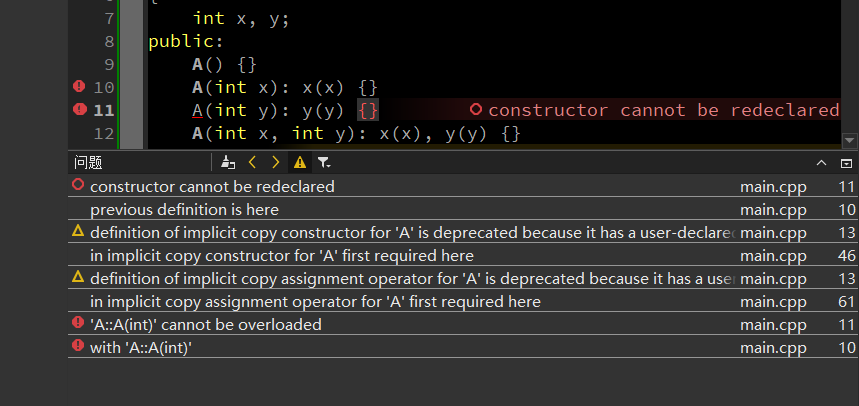Click the panel window dropdown button
The image size is (859, 406).
point(846,162)
